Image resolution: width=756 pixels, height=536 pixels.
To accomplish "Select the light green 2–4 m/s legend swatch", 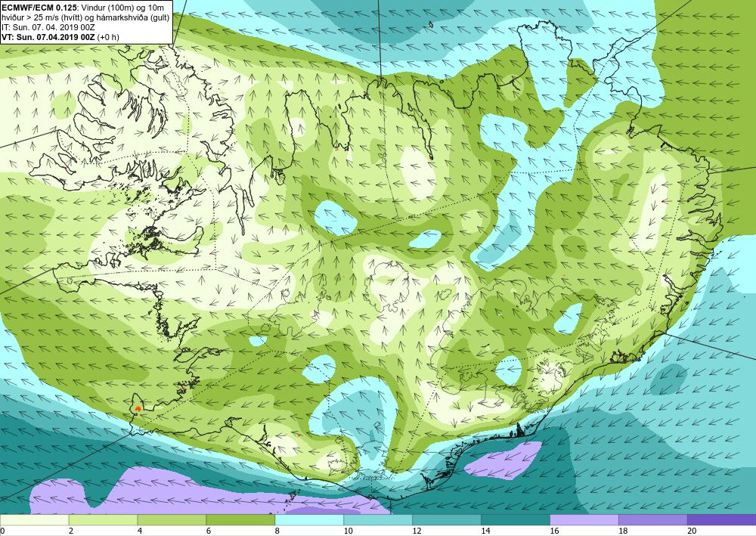I will click(103, 520).
